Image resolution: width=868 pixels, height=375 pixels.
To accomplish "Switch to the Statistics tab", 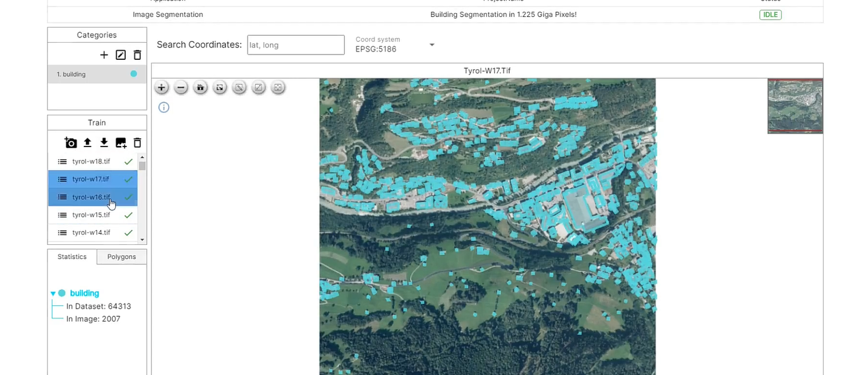I will (x=72, y=257).
